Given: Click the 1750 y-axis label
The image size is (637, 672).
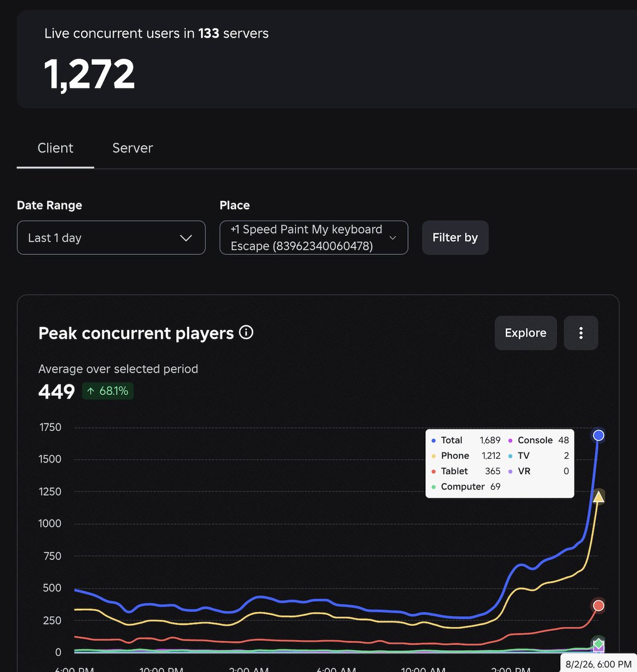Looking at the screenshot, I should point(50,427).
